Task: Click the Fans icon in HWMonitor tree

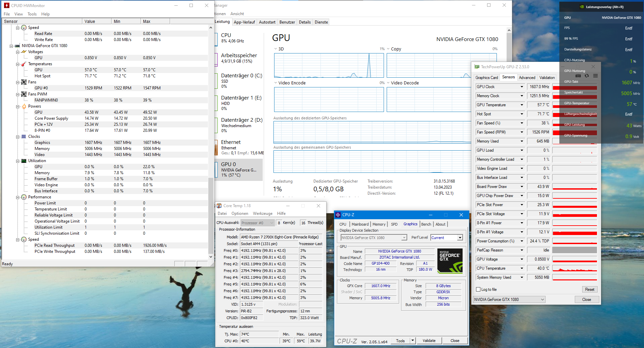Action: pos(24,82)
